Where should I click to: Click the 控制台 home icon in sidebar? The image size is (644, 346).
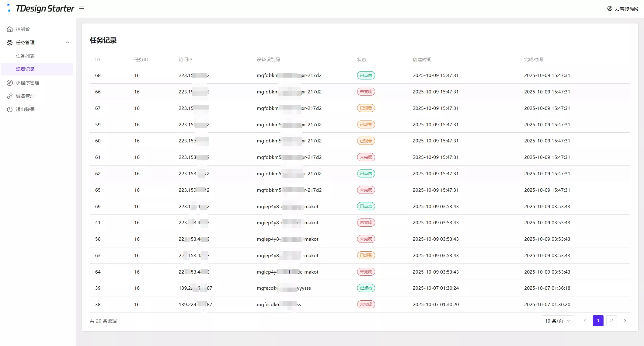coord(9,29)
